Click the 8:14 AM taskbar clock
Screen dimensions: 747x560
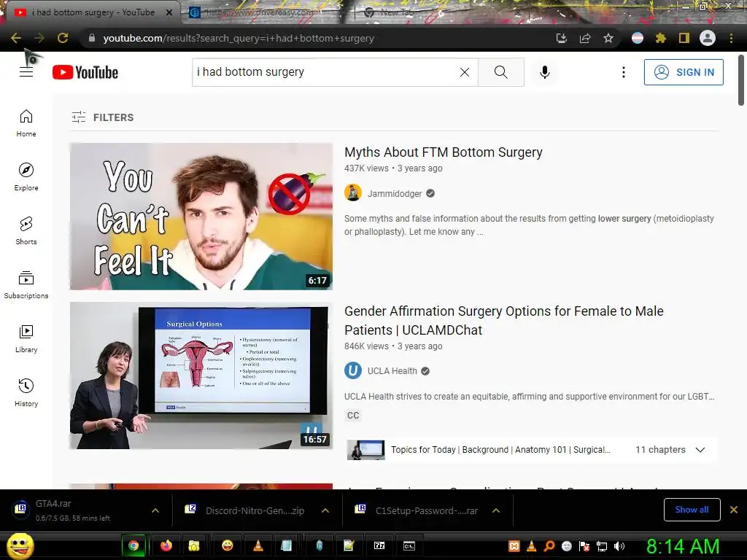pyautogui.click(x=683, y=546)
